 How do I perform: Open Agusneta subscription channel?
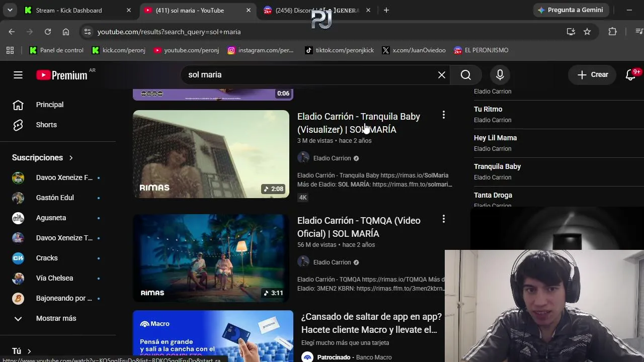pyautogui.click(x=58, y=218)
